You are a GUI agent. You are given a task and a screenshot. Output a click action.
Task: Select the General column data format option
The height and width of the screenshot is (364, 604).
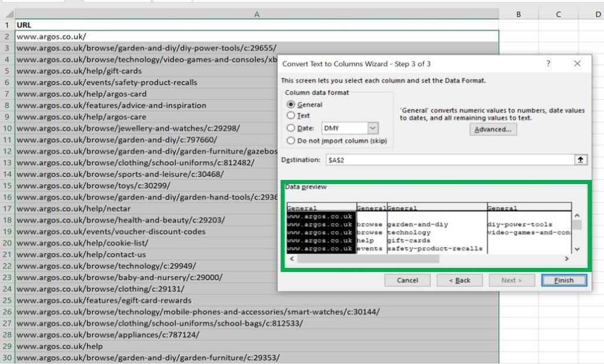click(291, 104)
